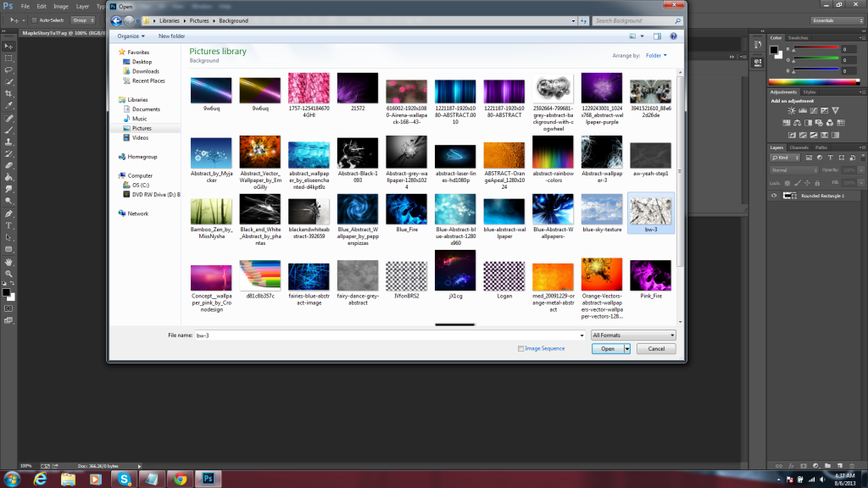Expand the view options dropdown arrow
Image resolution: width=868 pixels, height=488 pixels.
[x=643, y=36]
